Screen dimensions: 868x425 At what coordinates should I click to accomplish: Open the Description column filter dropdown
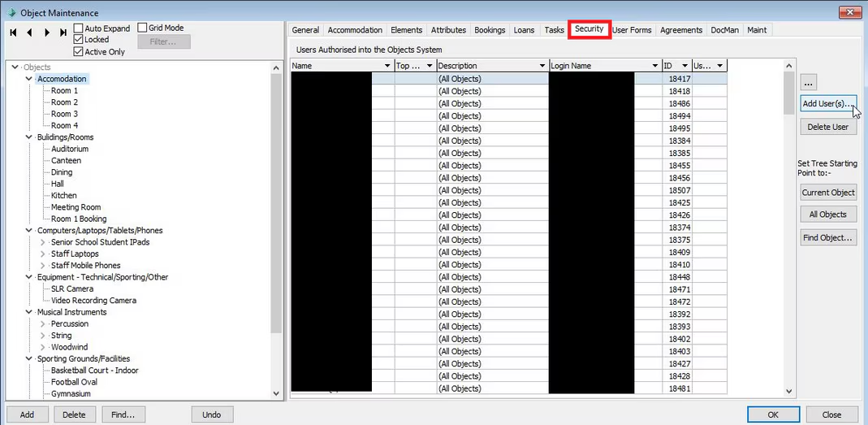click(x=542, y=66)
